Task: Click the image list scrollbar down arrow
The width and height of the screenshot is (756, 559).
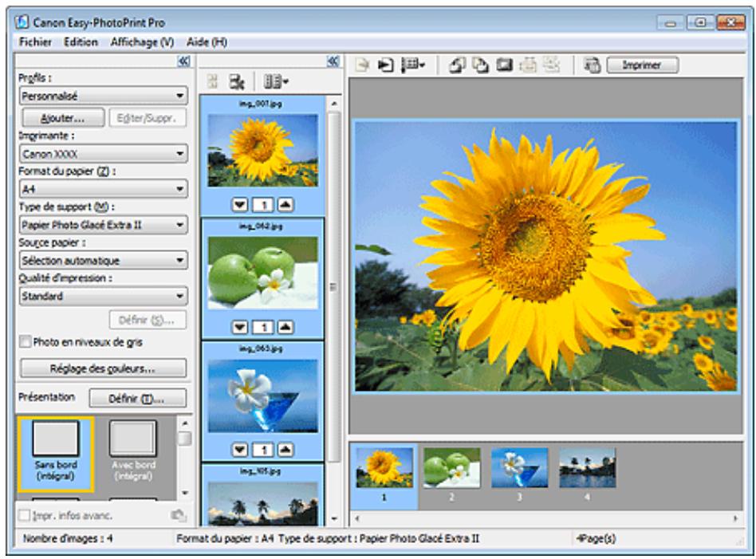Action: point(334,519)
